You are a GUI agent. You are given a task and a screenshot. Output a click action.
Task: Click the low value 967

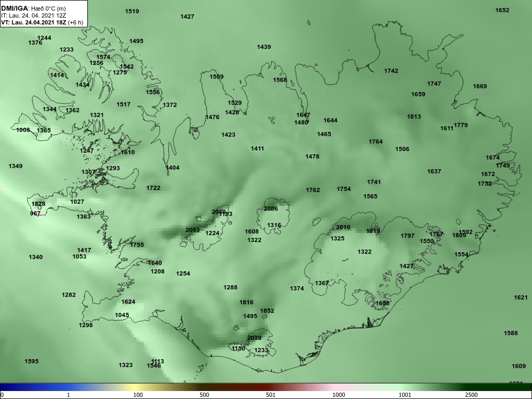pyautogui.click(x=35, y=213)
